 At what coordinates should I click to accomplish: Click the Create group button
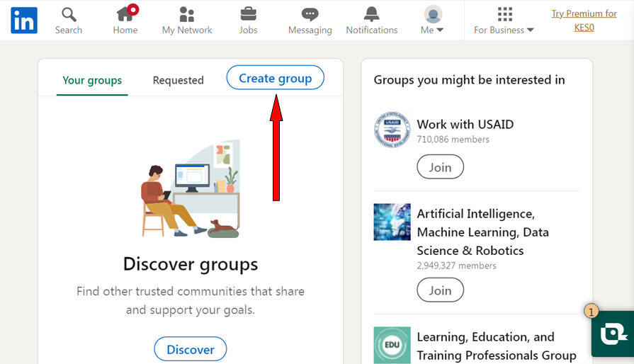pos(276,78)
